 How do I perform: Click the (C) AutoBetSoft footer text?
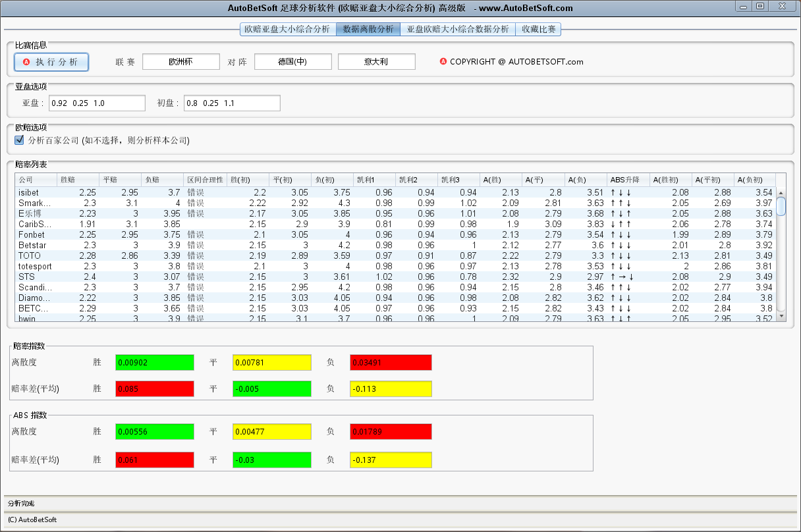tap(32, 519)
